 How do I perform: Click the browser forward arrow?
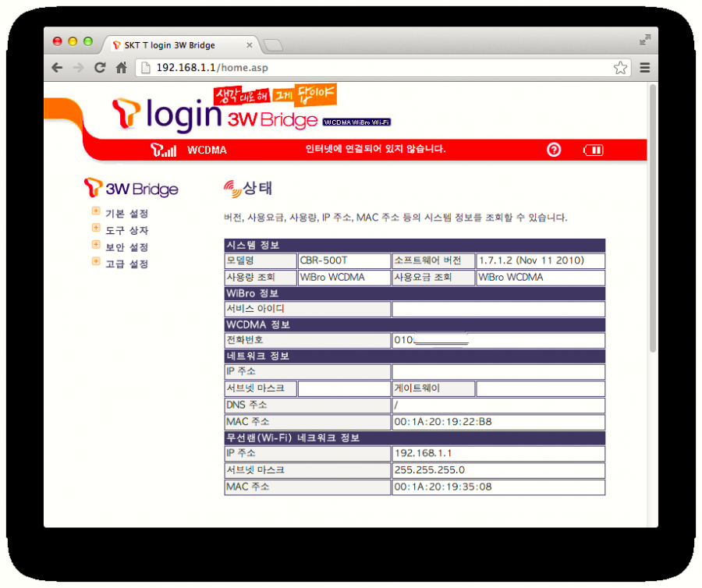pyautogui.click(x=78, y=68)
